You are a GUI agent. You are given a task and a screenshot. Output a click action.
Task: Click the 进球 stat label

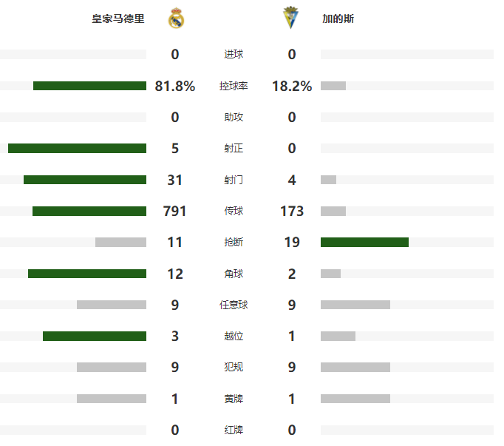click(234, 55)
